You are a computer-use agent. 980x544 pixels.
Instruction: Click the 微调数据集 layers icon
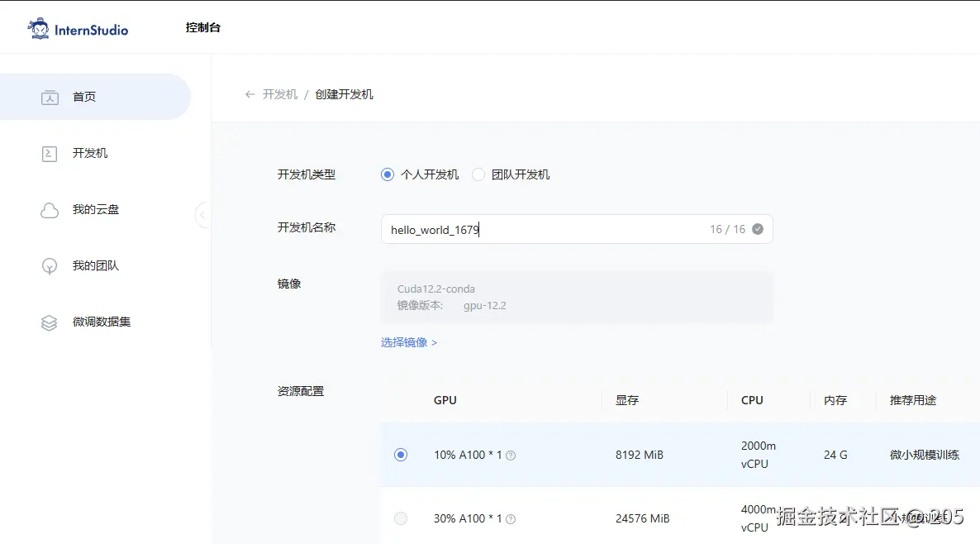[x=50, y=322]
